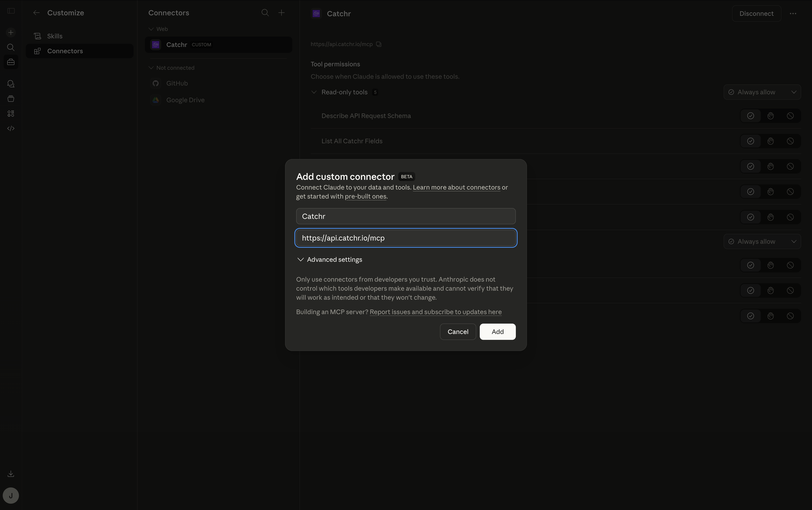Select GitHub in the connectors list
The width and height of the screenshot is (812, 510).
pos(177,83)
